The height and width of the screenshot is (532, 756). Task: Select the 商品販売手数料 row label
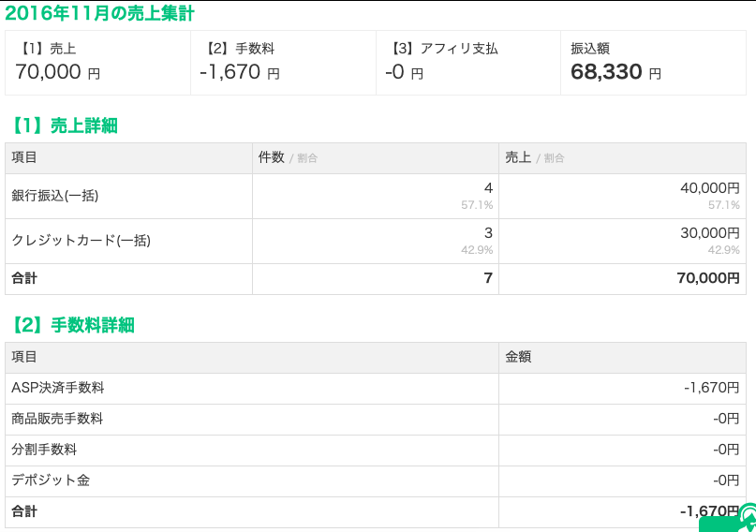[x=57, y=419]
